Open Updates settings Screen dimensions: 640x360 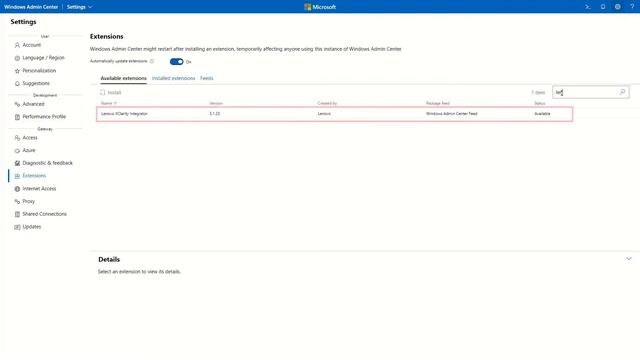[x=31, y=227]
